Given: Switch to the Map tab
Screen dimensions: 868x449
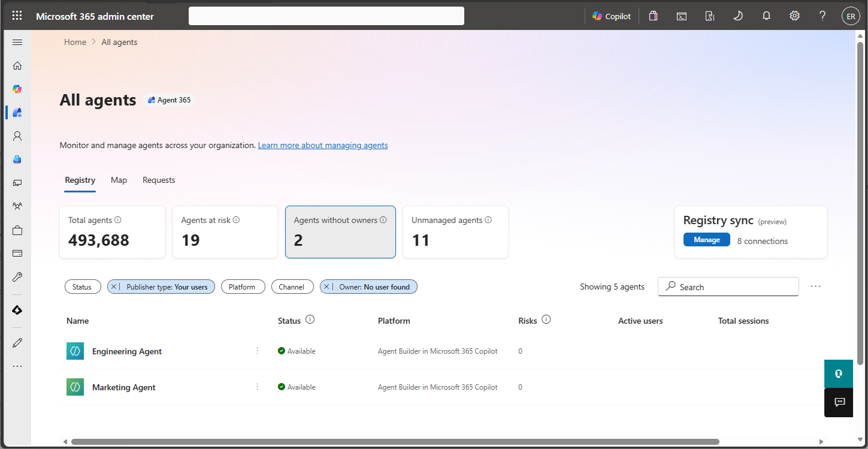Looking at the screenshot, I should coord(119,180).
